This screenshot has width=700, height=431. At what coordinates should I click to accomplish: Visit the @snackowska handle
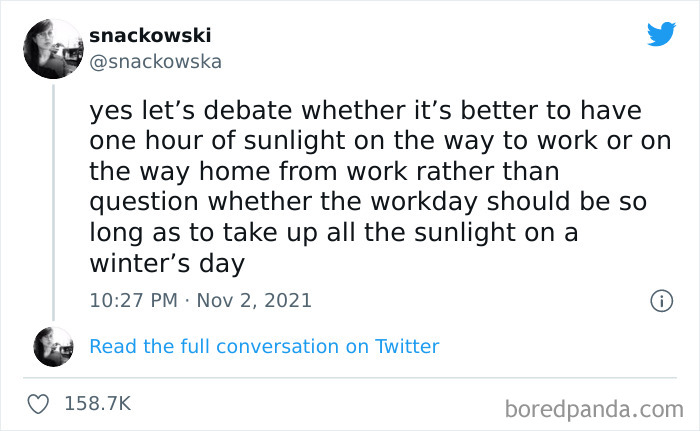[155, 62]
